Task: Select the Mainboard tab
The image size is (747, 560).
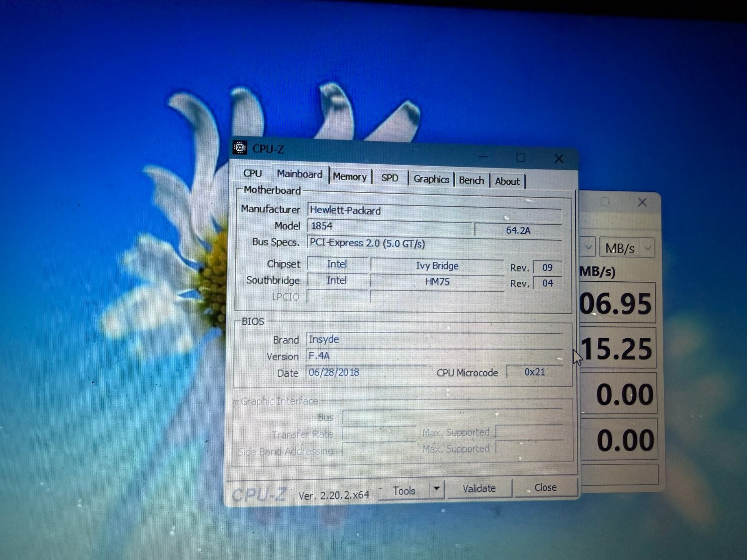Action: (x=300, y=174)
